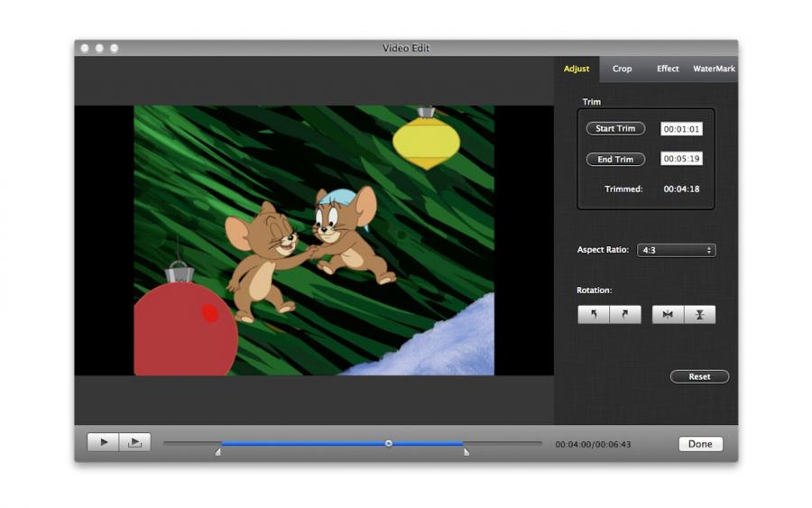Open the Aspect Ratio dropdown
The height and width of the screenshot is (508, 812).
point(677,250)
